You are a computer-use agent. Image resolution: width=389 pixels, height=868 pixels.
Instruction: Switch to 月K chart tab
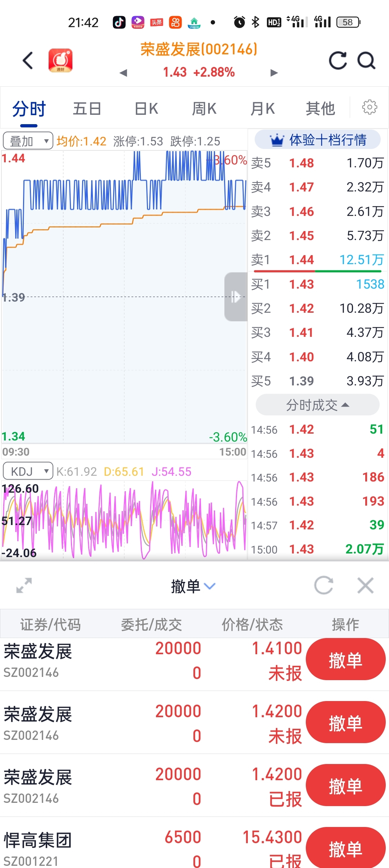(263, 109)
